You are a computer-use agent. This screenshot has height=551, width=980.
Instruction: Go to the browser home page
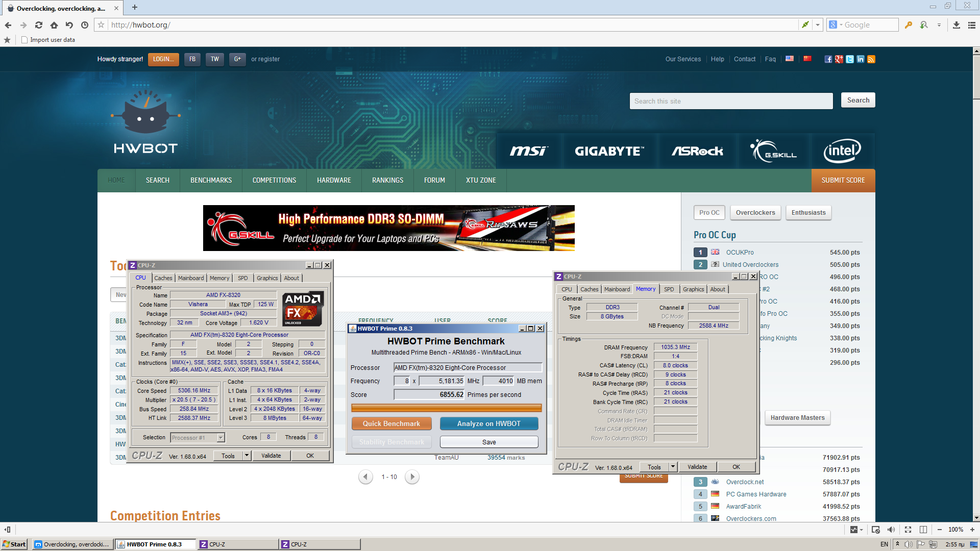click(54, 25)
